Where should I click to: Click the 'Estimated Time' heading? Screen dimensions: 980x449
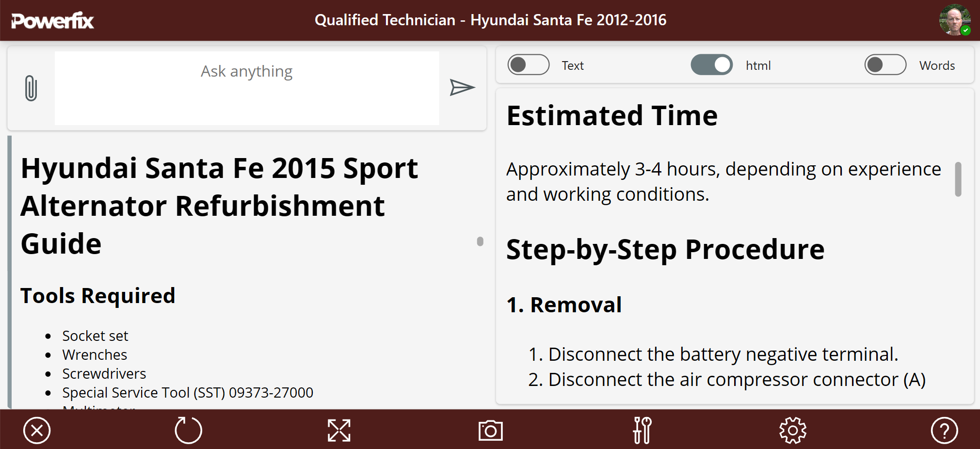(x=612, y=115)
